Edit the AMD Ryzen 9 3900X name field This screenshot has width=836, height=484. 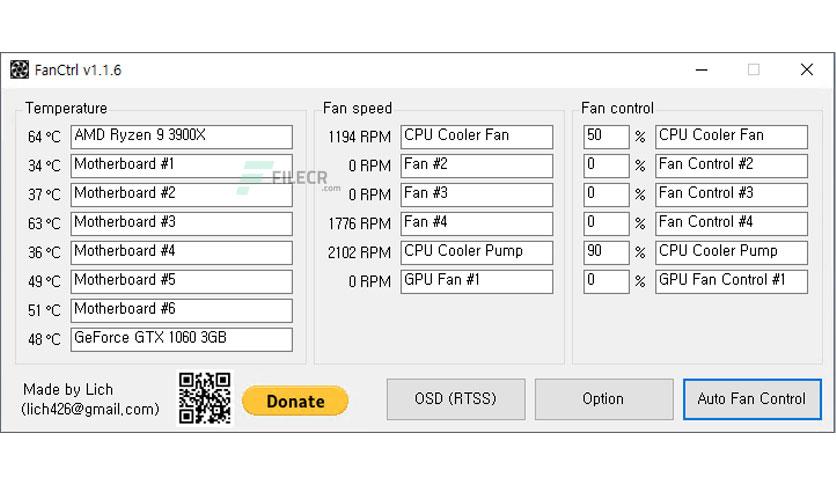(x=181, y=137)
